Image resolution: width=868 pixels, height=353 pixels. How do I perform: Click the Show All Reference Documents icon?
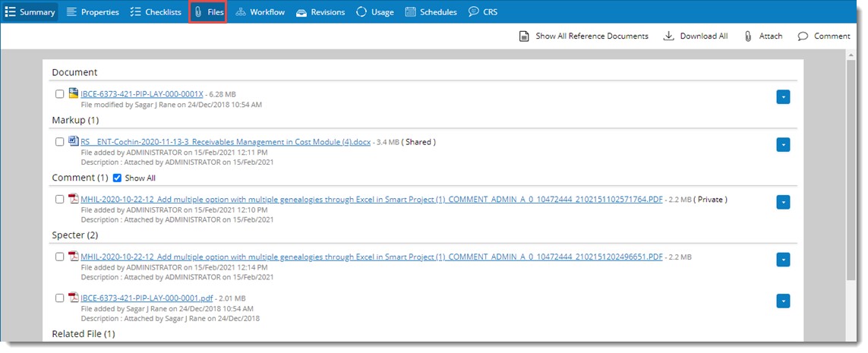coord(524,36)
